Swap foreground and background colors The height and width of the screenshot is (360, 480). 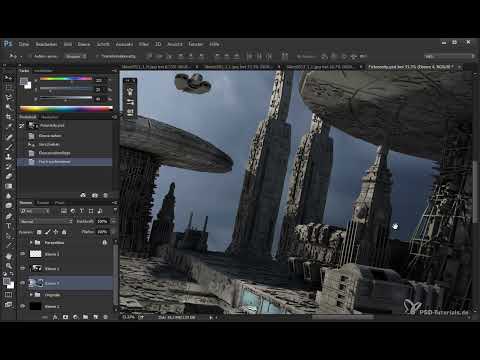(x=12, y=274)
